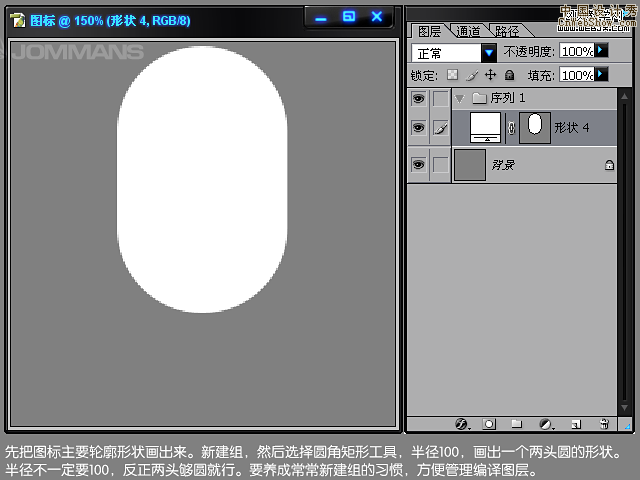Image resolution: width=640 pixels, height=480 pixels.
Task: Minimize the 图标 document window
Action: [321, 19]
